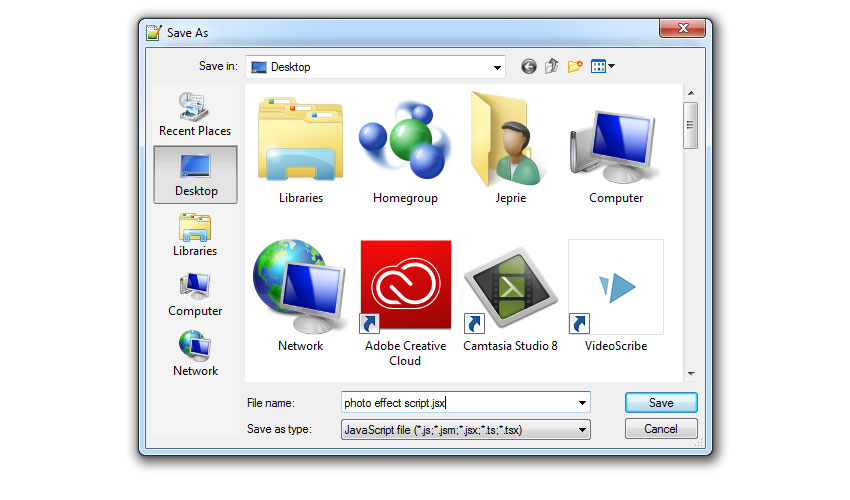The width and height of the screenshot is (850, 500).
Task: Open Libraries in the places sidebar
Action: 195,235
